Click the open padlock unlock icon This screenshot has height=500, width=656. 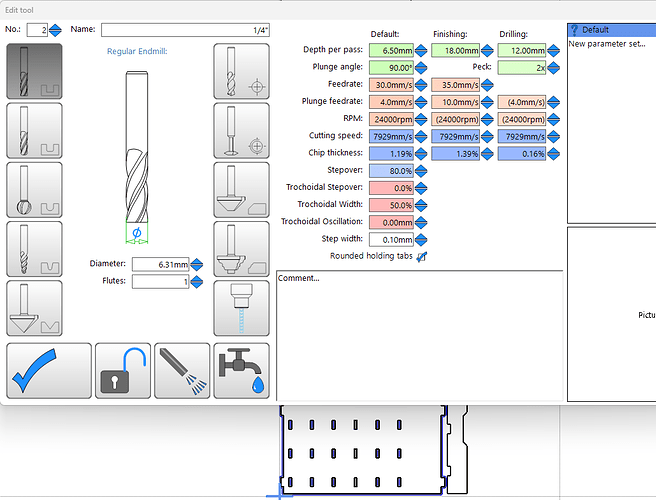[x=122, y=371]
